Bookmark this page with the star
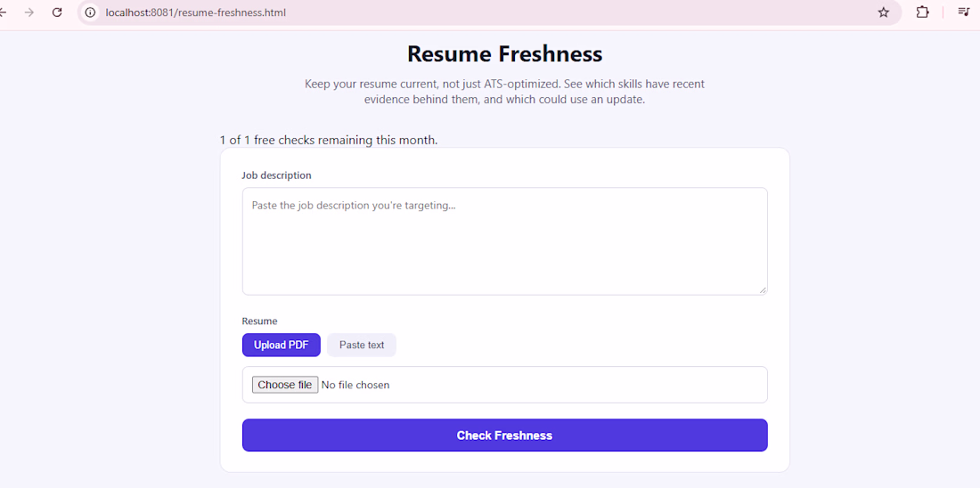980x488 pixels. 883,12
